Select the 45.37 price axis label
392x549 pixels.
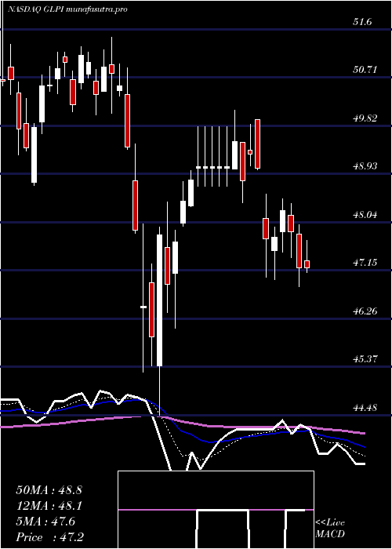pyautogui.click(x=365, y=358)
